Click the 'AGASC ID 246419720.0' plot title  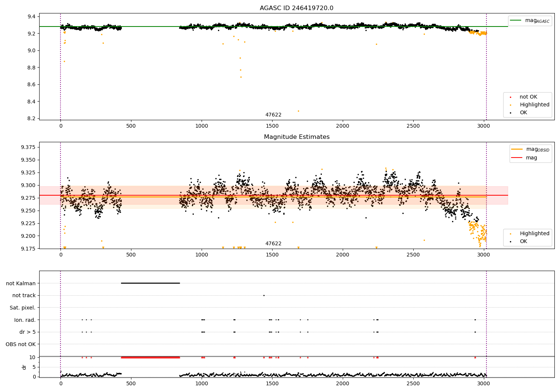[296, 8]
